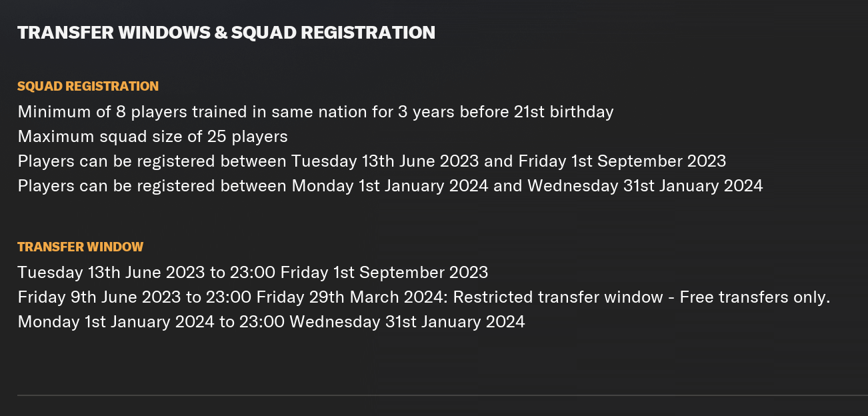Click the Transfer Windows & Squad Registration heading
The image size is (868, 416).
[x=226, y=32]
